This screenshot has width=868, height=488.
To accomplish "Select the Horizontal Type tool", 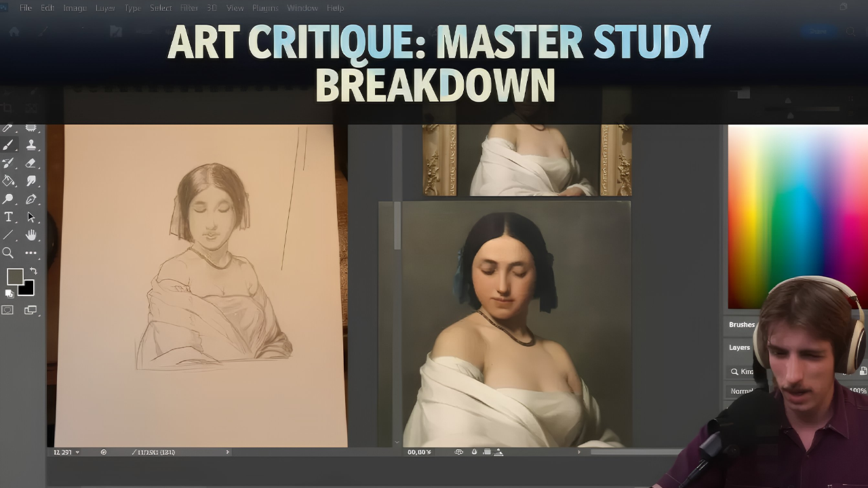I will click(8, 217).
